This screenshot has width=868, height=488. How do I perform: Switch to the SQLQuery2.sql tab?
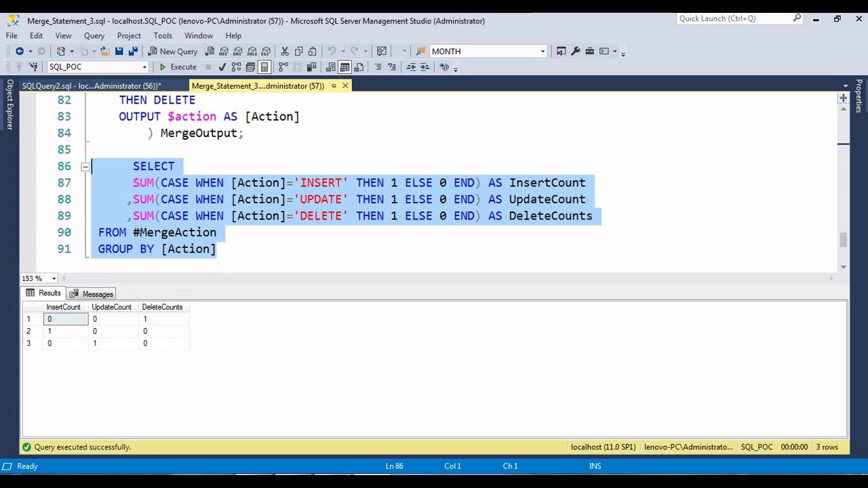click(x=92, y=86)
